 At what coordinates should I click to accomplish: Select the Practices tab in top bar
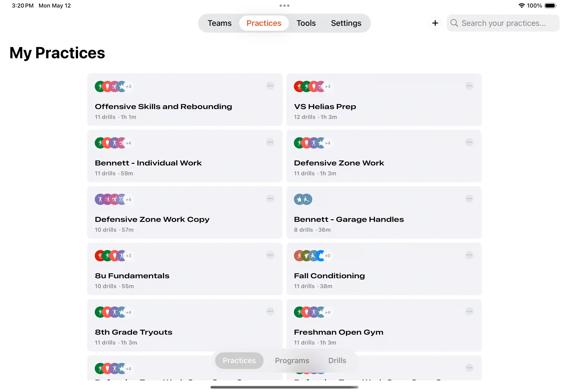(x=264, y=23)
